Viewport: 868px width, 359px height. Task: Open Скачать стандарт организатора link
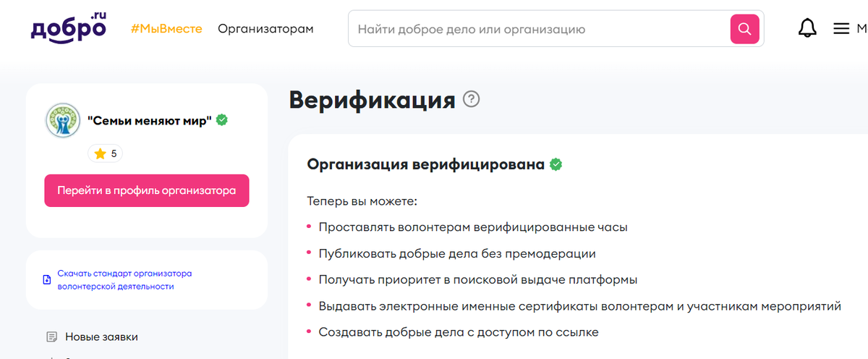click(x=124, y=280)
